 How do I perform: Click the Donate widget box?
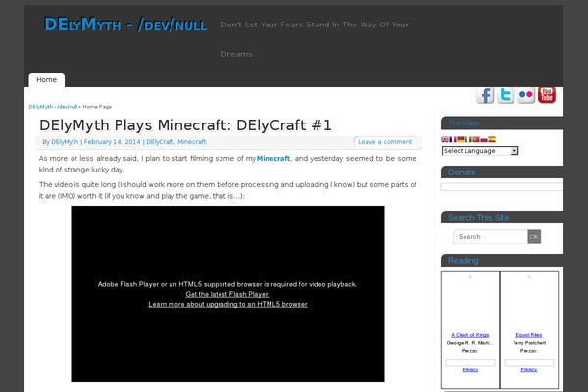pyautogui.click(x=502, y=187)
